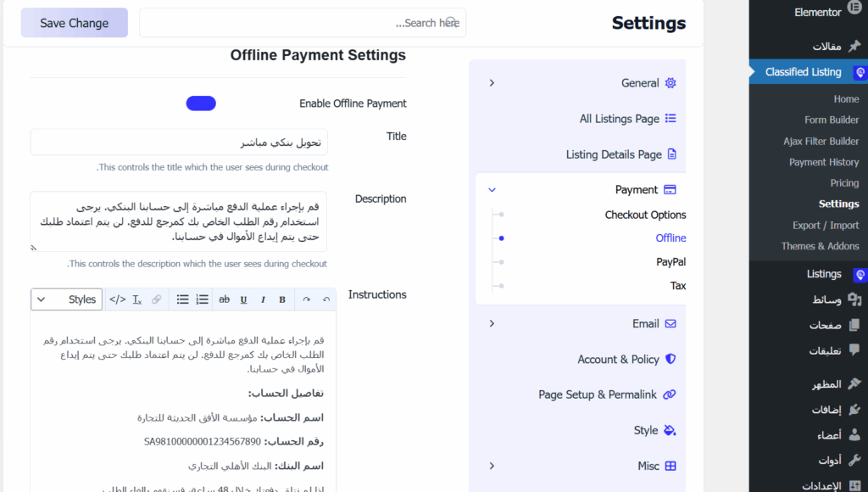Toggle Enable Offline Payment switch
The width and height of the screenshot is (868, 492).
[x=201, y=103]
